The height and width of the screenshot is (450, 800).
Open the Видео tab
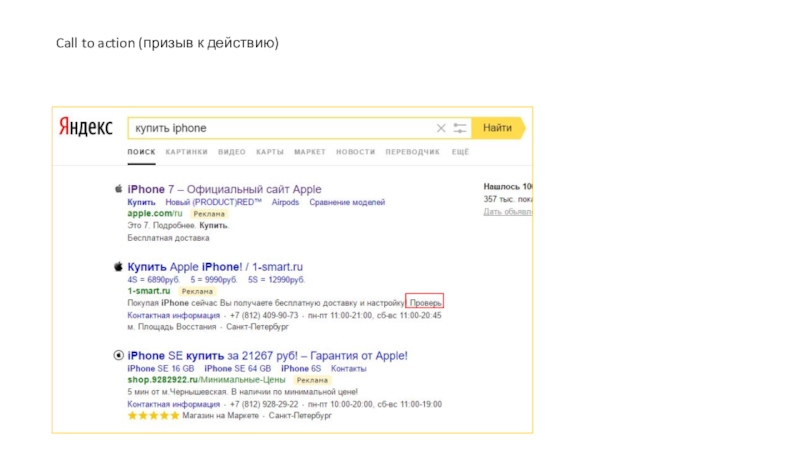pos(232,152)
